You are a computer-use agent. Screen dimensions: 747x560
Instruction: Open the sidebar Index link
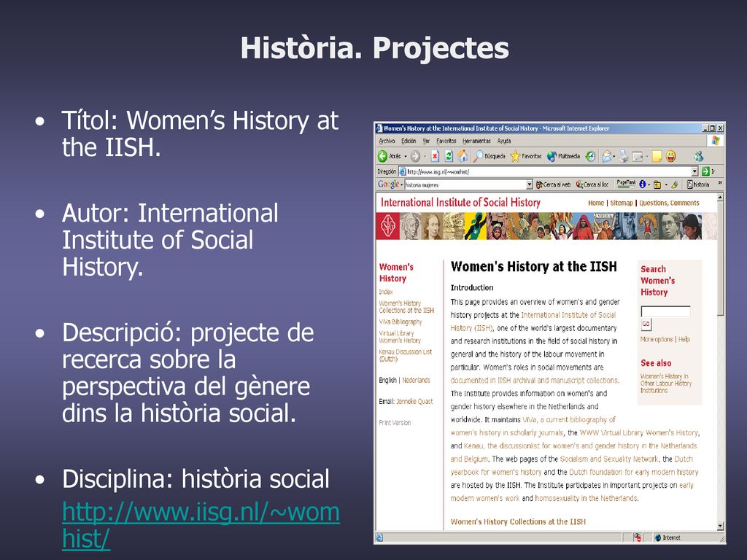coord(386,292)
